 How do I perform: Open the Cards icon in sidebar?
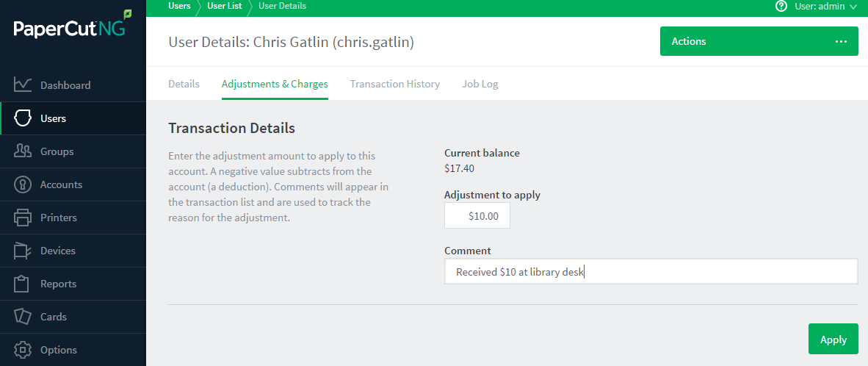pyautogui.click(x=22, y=317)
